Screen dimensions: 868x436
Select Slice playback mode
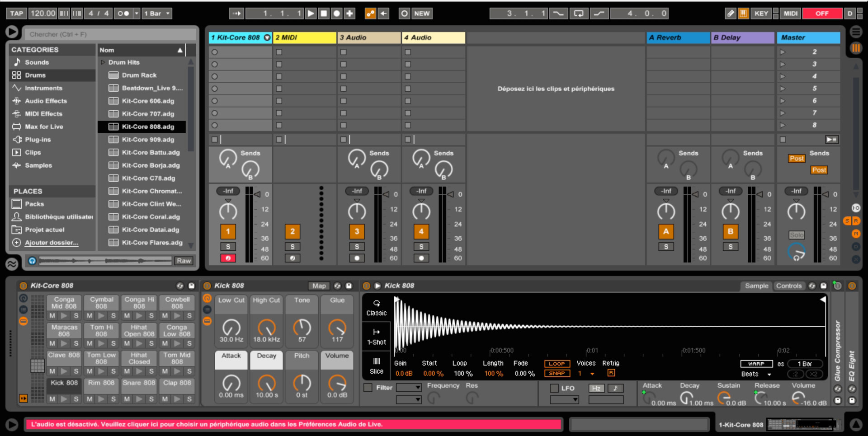(x=377, y=366)
